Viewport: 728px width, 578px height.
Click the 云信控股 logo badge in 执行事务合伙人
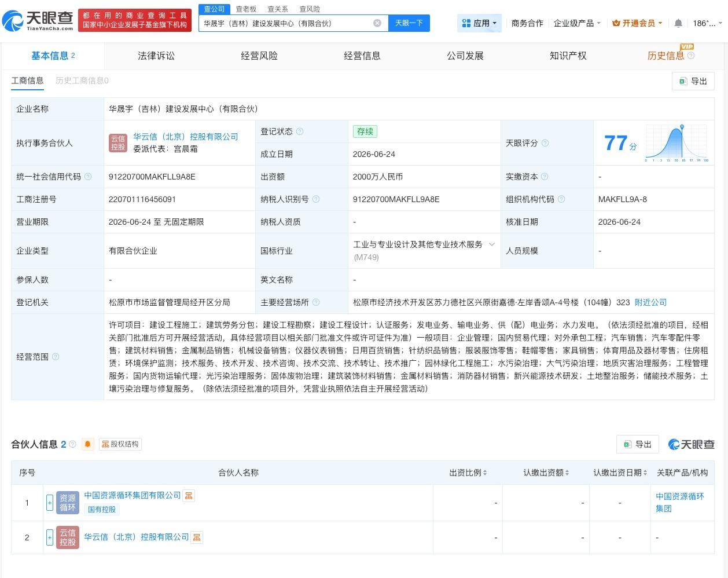click(118, 142)
